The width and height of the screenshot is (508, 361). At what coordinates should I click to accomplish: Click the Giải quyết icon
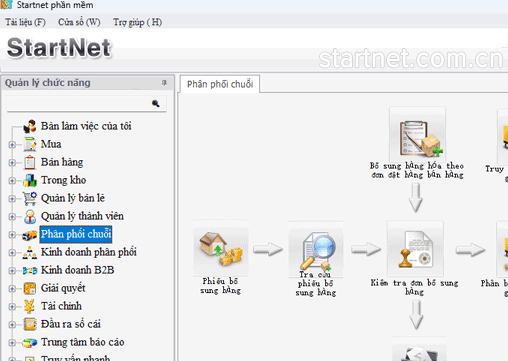[x=30, y=288]
